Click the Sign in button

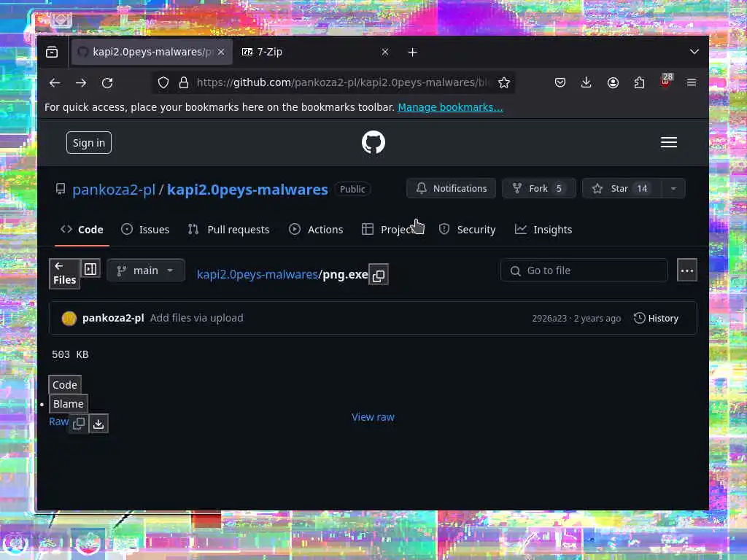[89, 142]
